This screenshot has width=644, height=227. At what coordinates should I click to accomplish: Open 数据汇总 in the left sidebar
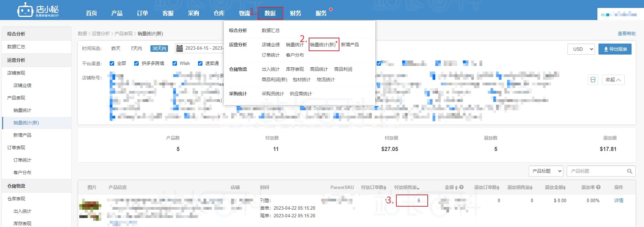tap(16, 47)
